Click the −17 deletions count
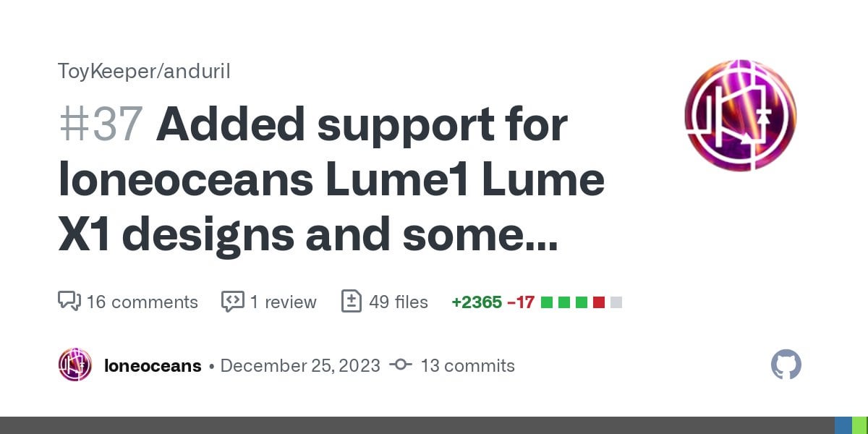Viewport: 868px width, 434px height. pyautogui.click(x=521, y=302)
